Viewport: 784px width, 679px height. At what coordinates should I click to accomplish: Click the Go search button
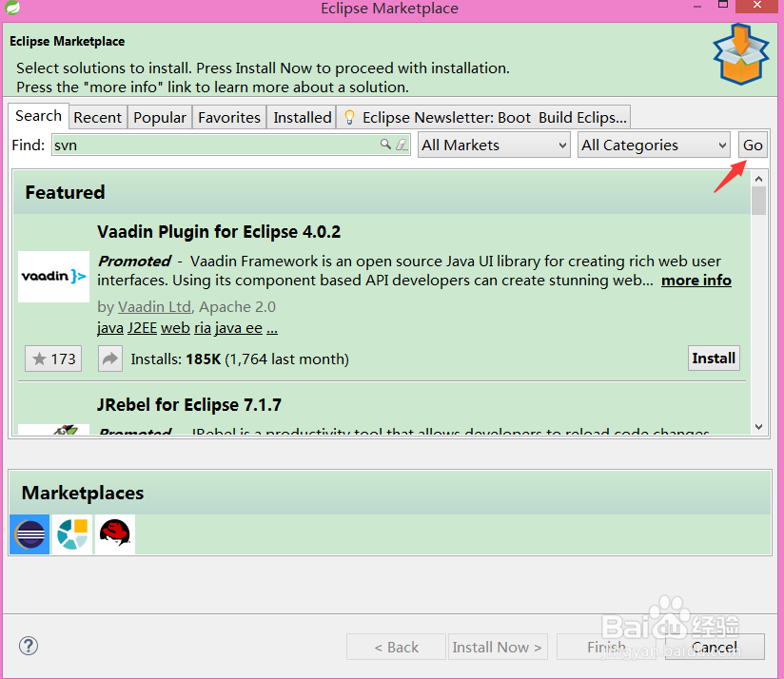click(x=753, y=145)
